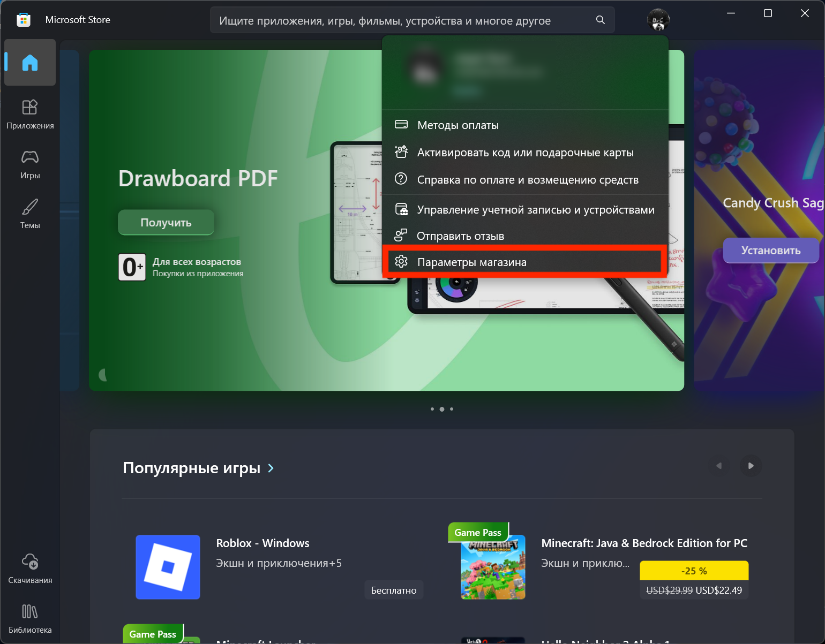Image resolution: width=825 pixels, height=644 pixels.
Task: Click the Бесплатно button for Roblox
Action: tap(394, 590)
